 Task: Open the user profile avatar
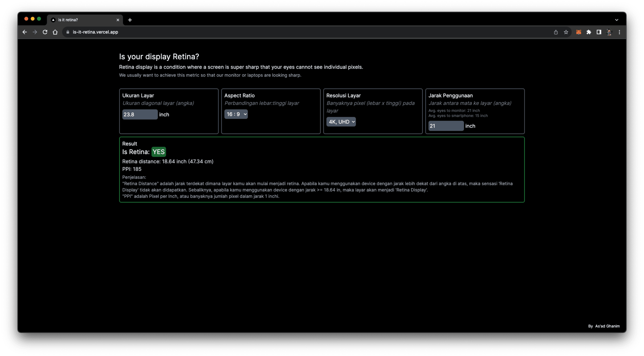pos(609,32)
